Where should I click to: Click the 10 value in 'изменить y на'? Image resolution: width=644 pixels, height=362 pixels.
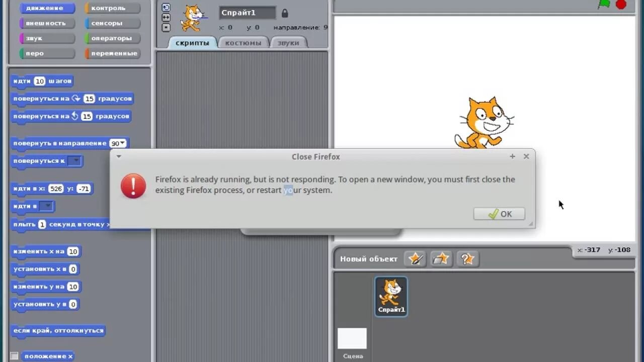(x=73, y=287)
